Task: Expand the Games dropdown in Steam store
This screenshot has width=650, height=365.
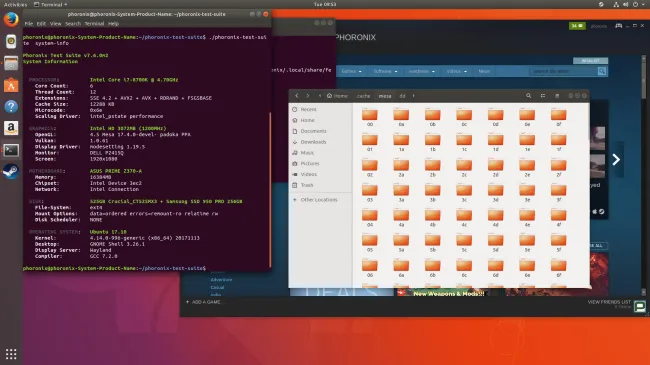Action: pyautogui.click(x=351, y=71)
